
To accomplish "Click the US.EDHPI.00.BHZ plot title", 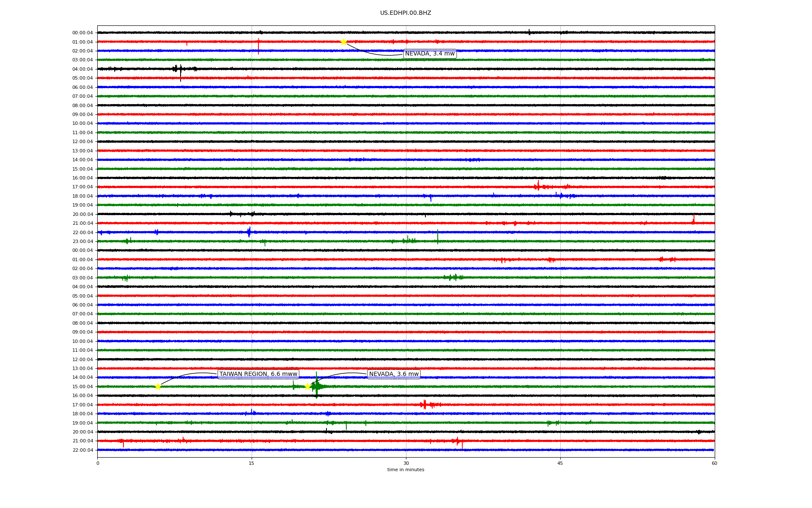I will click(406, 13).
